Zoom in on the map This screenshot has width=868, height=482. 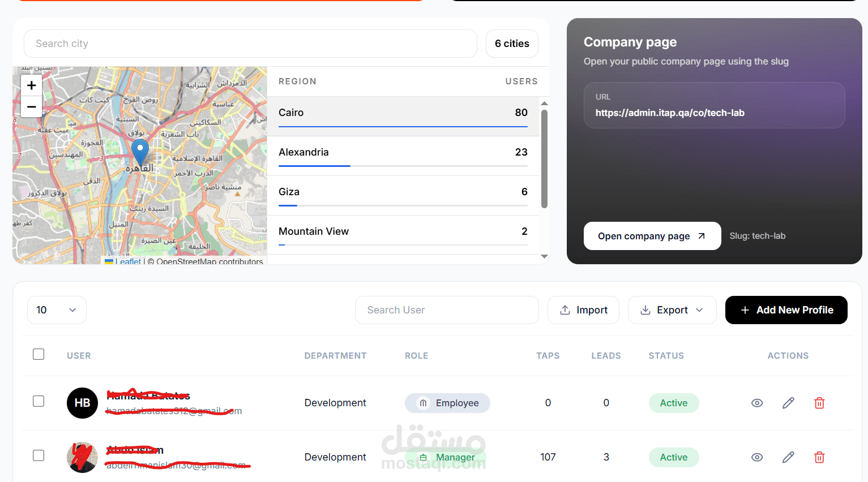pyautogui.click(x=32, y=85)
